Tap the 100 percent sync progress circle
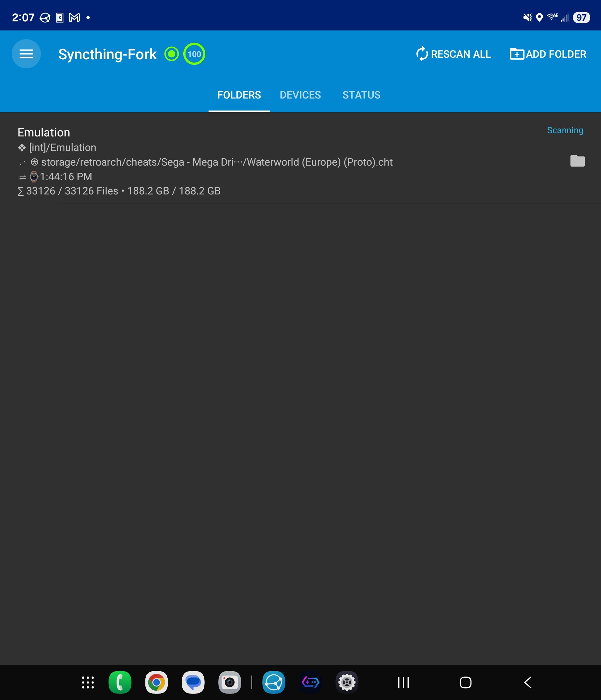 [x=194, y=54]
